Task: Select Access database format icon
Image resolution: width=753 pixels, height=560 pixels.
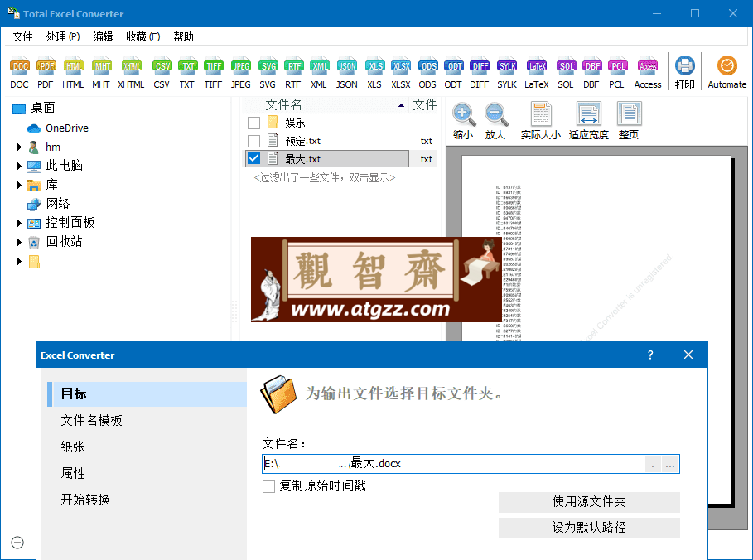Action: click(647, 66)
